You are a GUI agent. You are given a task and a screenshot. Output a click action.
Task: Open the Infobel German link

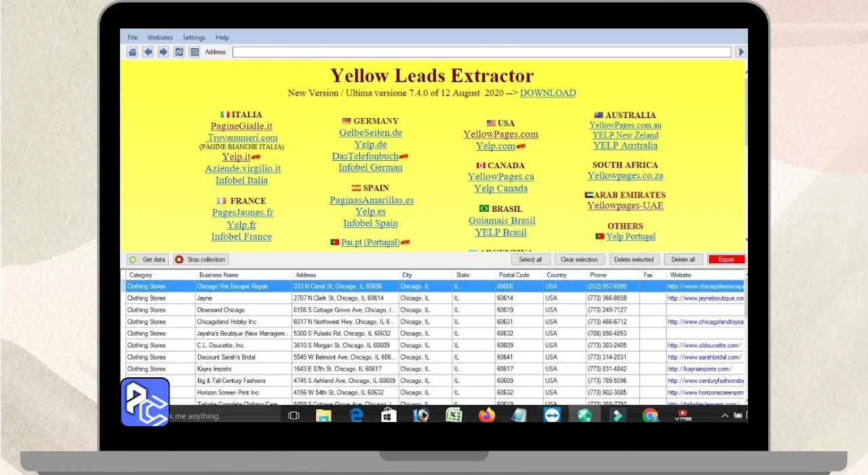pos(370,168)
